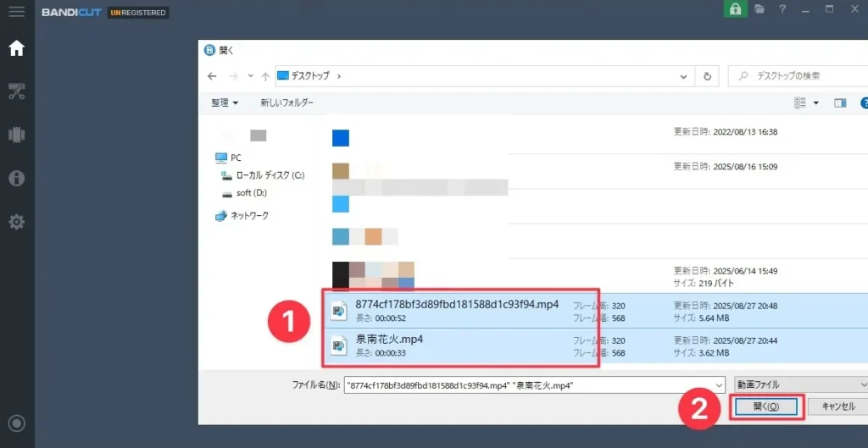Open the folder icon in title bar
868x448 pixels.
[x=759, y=9]
